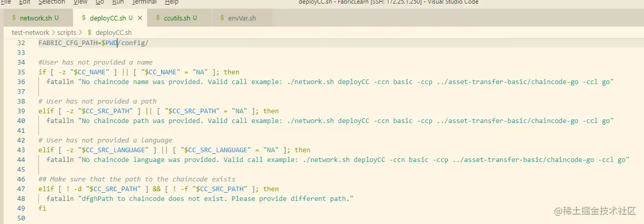Click the comment '# User has not provided a path'
This screenshot has height=224, width=644.
click(x=97, y=101)
